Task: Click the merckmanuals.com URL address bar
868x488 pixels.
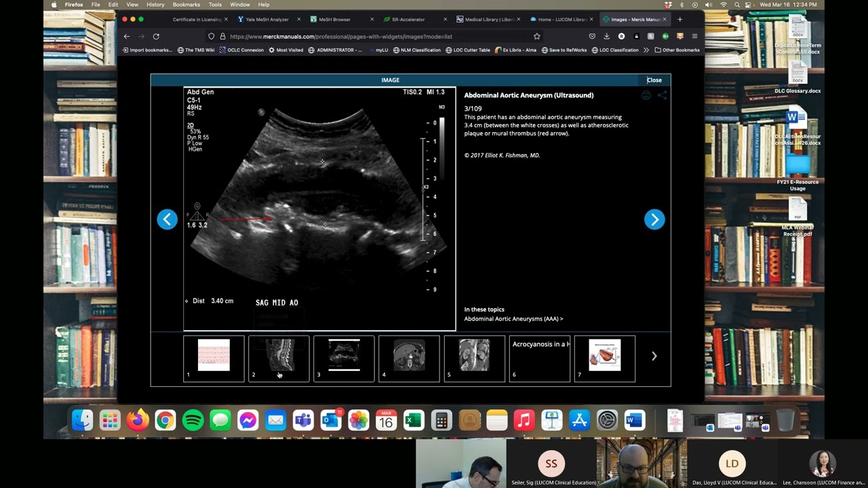Action: pos(375,36)
